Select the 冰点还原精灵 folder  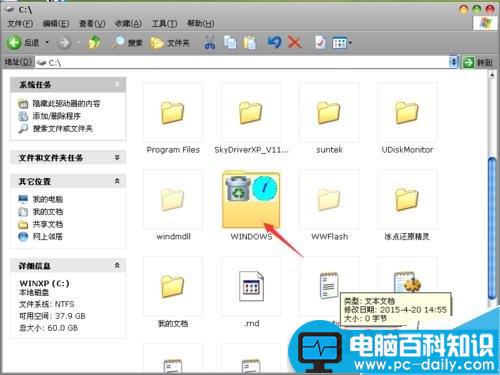pos(407,200)
